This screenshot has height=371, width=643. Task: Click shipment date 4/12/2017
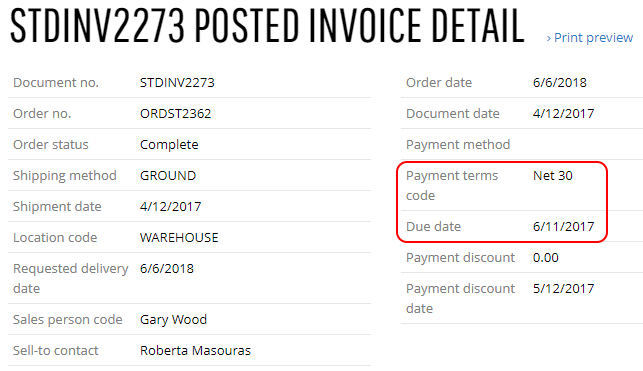(x=171, y=207)
